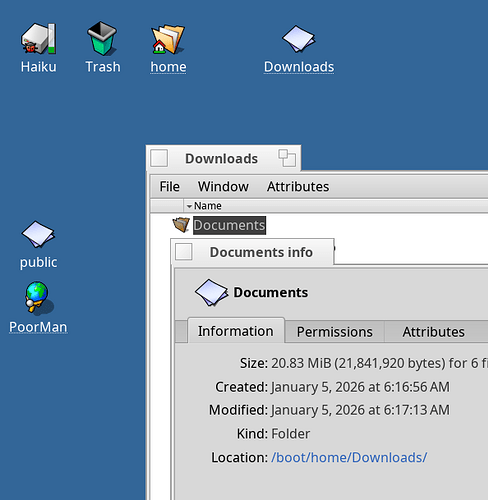Select the Downloads desktop icon
The image size is (488, 500).
click(298, 39)
